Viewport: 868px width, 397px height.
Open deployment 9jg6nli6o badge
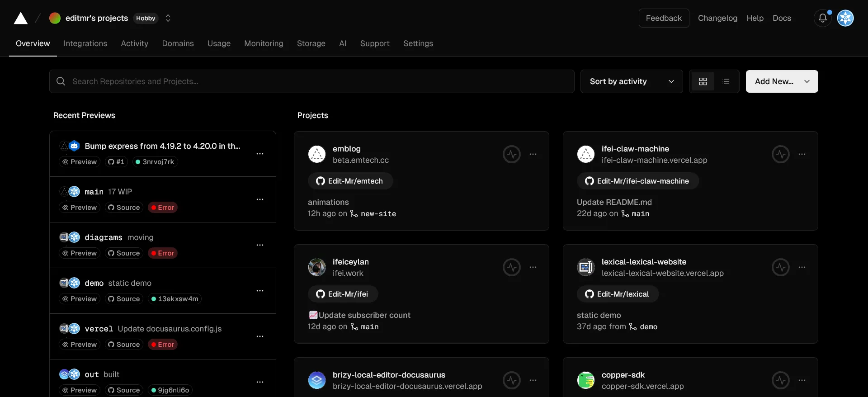(x=170, y=390)
